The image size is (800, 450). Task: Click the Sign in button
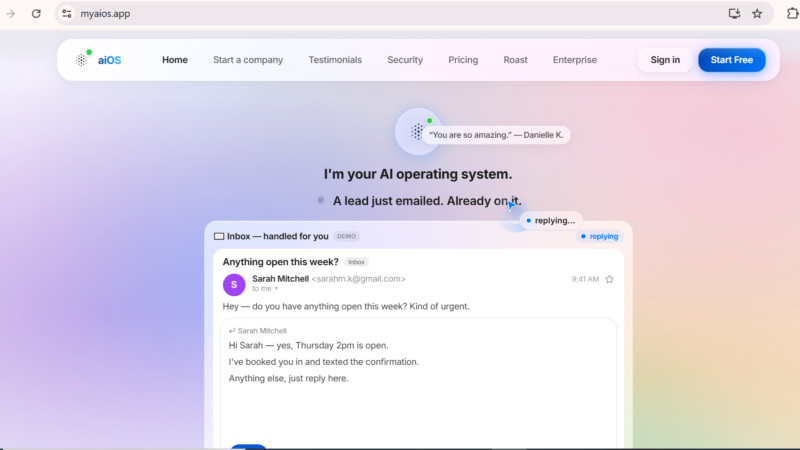665,60
